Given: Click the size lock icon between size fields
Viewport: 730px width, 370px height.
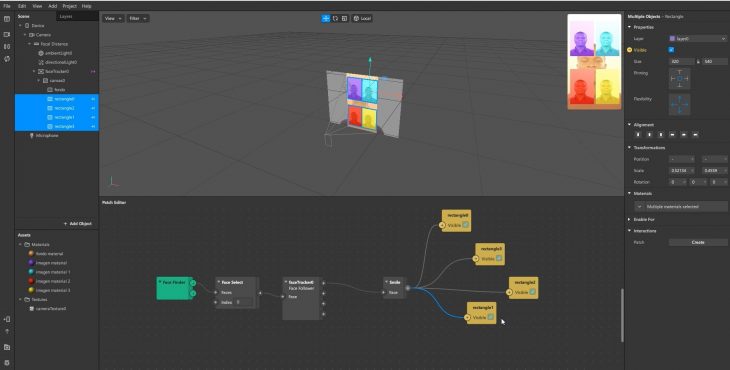Looking at the screenshot, I should 698,61.
